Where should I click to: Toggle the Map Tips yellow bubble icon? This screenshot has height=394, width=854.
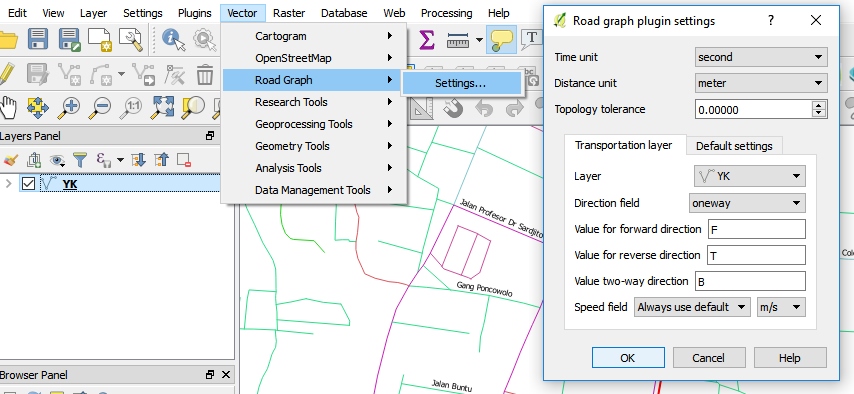coord(501,39)
